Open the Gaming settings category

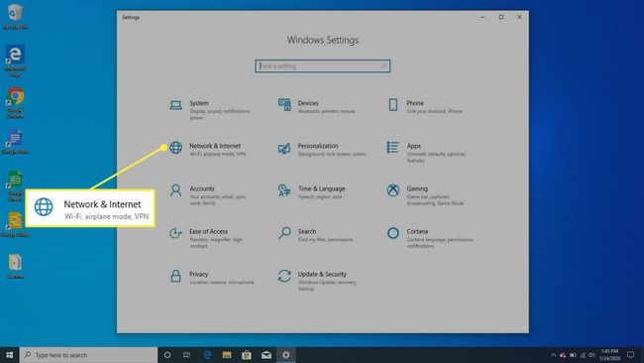point(426,195)
